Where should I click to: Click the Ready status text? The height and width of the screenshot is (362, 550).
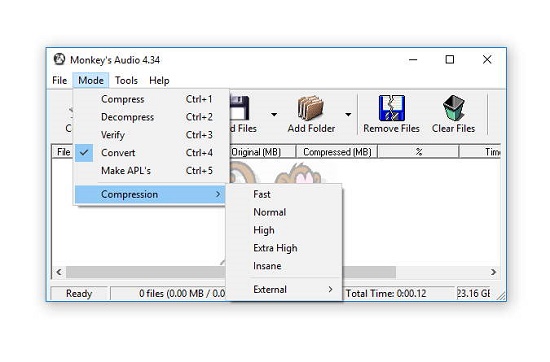[x=79, y=293]
